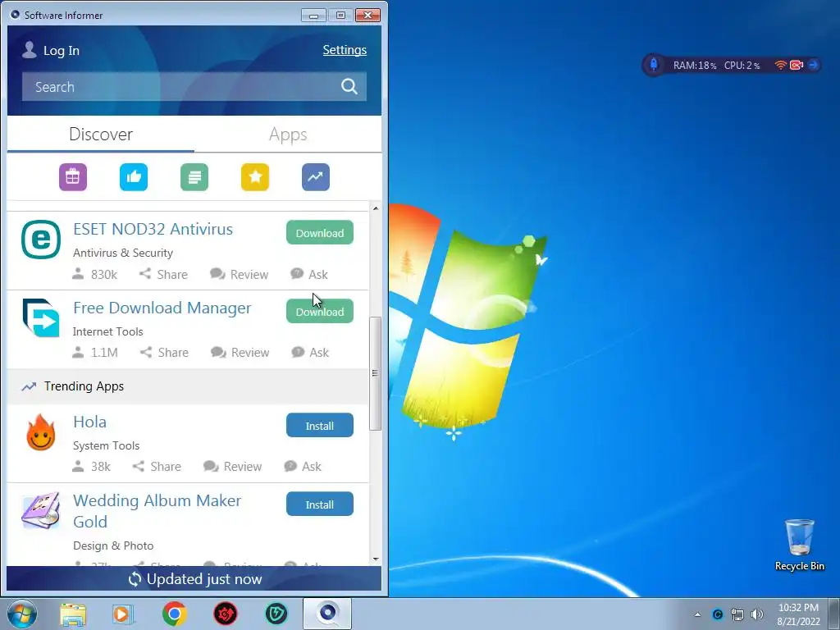Open Wedding Album Maker Gold title link
Viewport: 840px width, 630px height.
157,511
